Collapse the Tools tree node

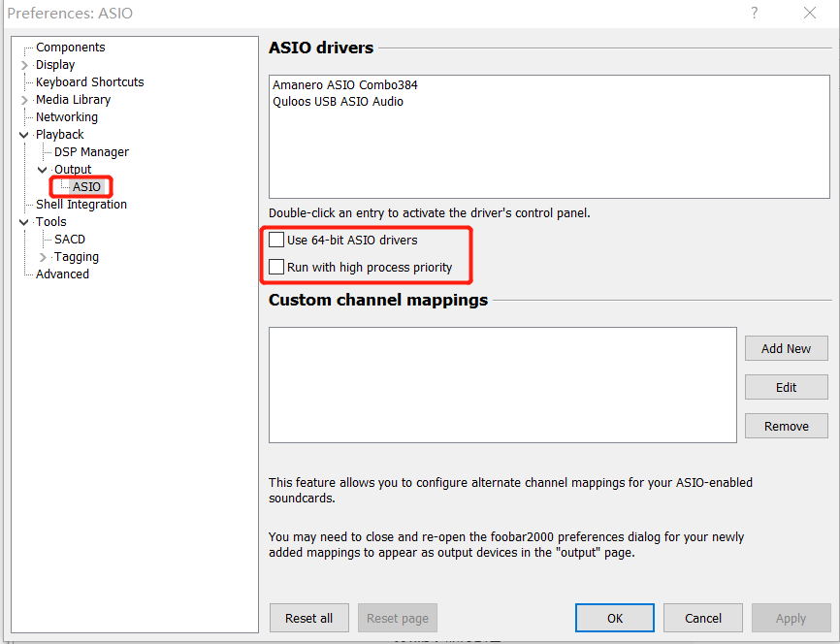click(24, 222)
